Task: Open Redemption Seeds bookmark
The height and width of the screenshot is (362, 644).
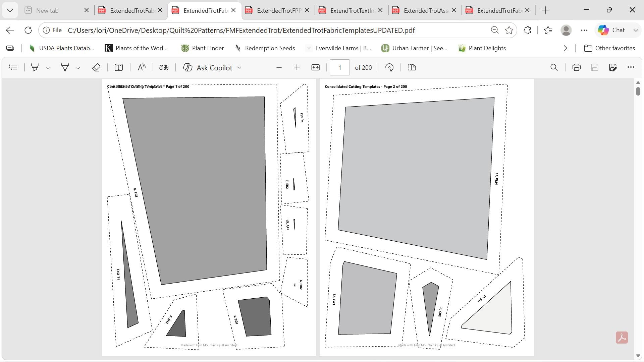Action: coord(265,48)
